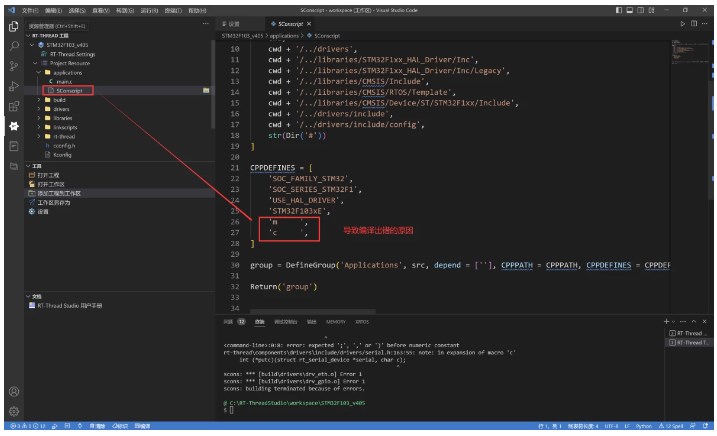Open RT-Thread Studio 用户手册 document link
The height and width of the screenshot is (436, 717).
coord(70,305)
